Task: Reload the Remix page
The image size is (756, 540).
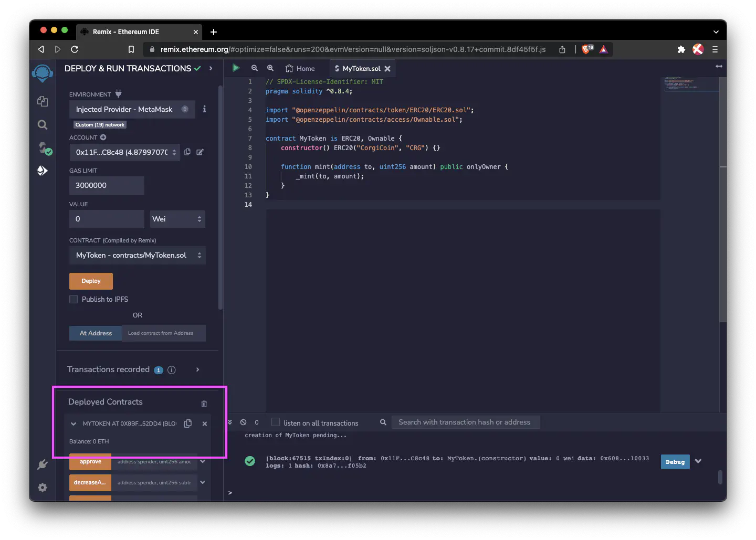Action: 75,49
